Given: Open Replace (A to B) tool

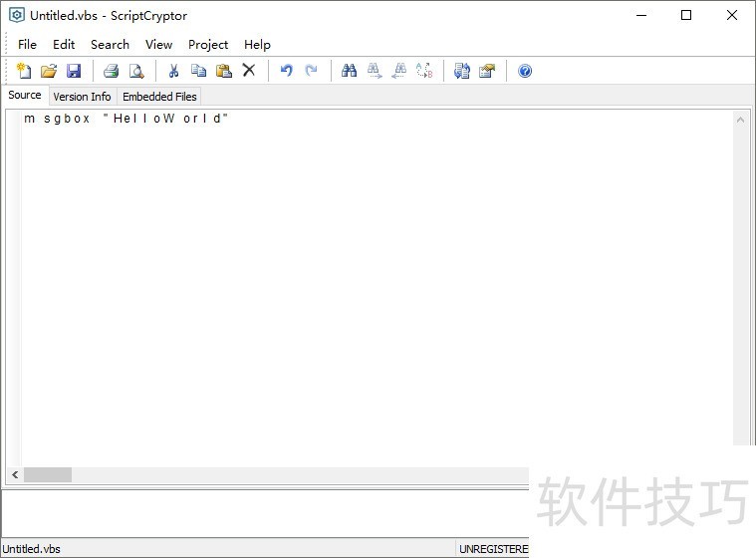Looking at the screenshot, I should tap(424, 71).
